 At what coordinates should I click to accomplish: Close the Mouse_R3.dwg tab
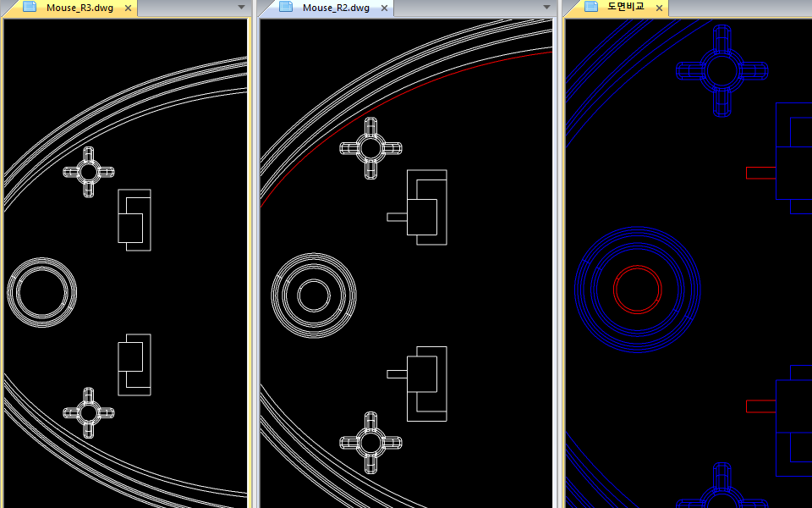128,8
